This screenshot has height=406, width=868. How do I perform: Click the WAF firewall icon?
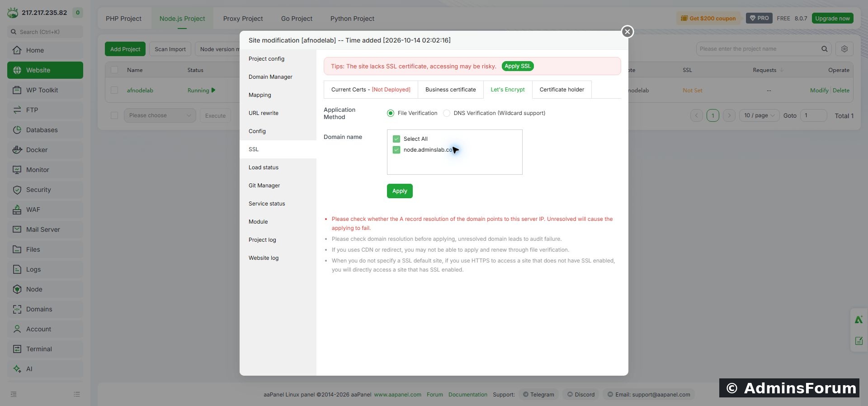point(17,210)
